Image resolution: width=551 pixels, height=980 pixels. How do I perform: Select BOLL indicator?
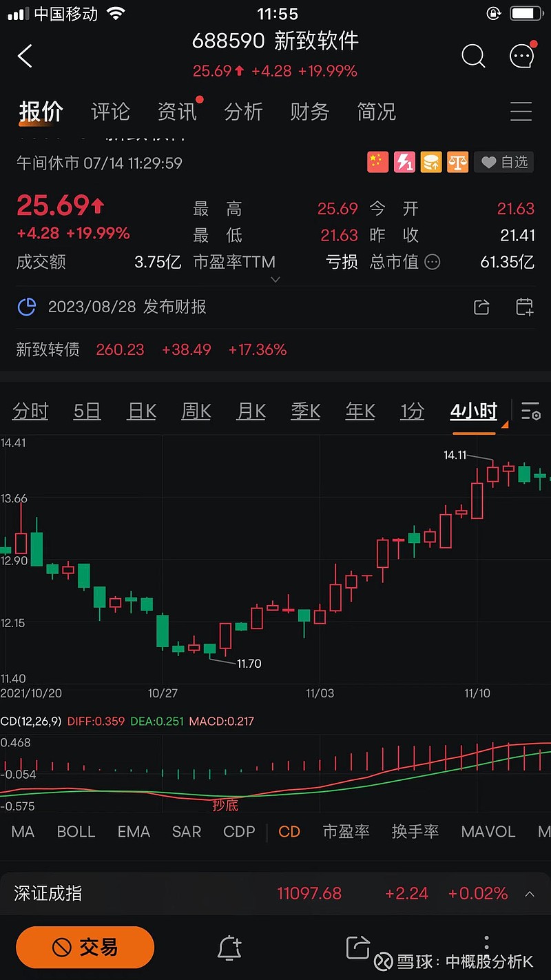pos(76,832)
